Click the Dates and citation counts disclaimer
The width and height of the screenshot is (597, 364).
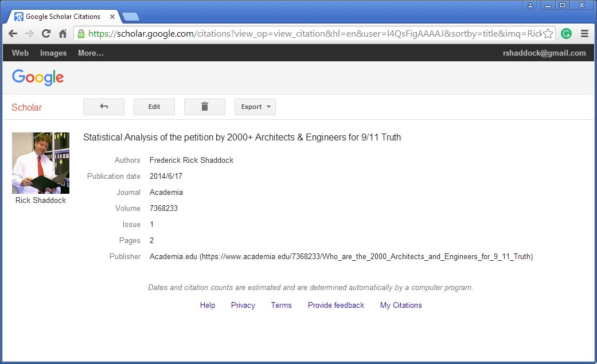click(x=311, y=287)
